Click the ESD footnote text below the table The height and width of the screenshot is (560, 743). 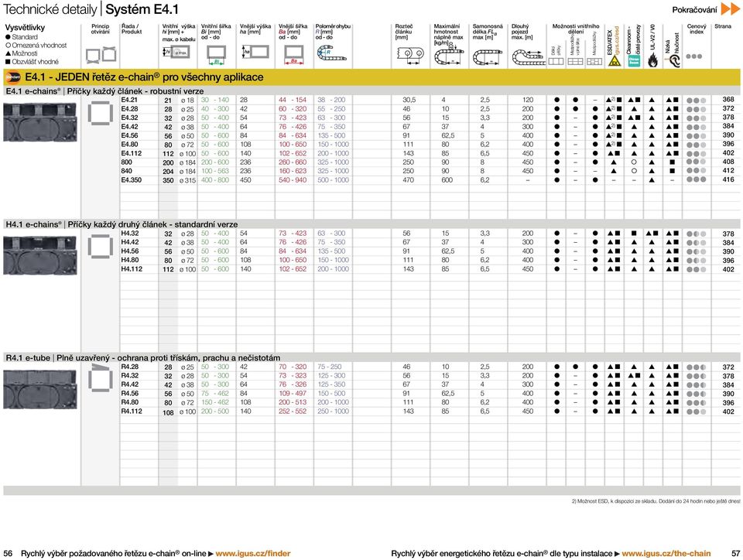click(656, 500)
